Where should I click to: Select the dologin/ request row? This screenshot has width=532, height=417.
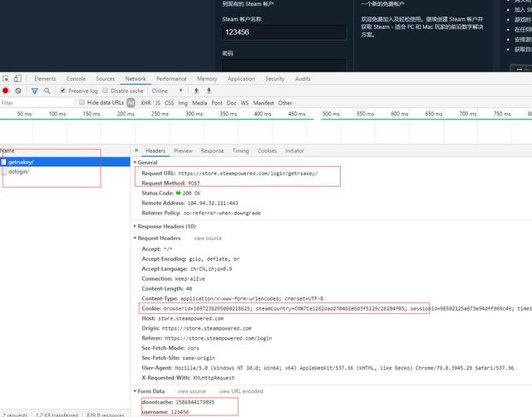(x=65, y=172)
